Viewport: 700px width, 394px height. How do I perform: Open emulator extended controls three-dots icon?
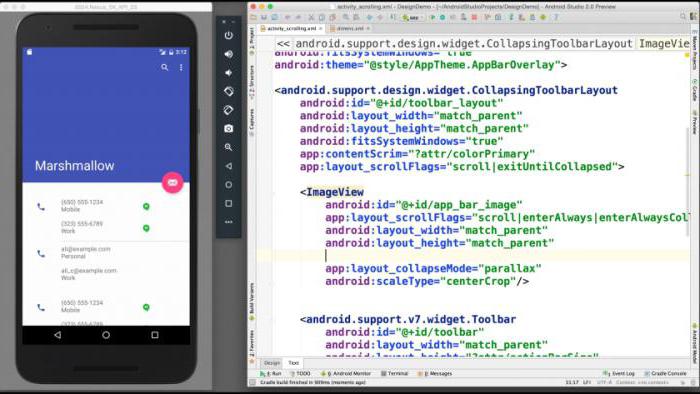229,222
